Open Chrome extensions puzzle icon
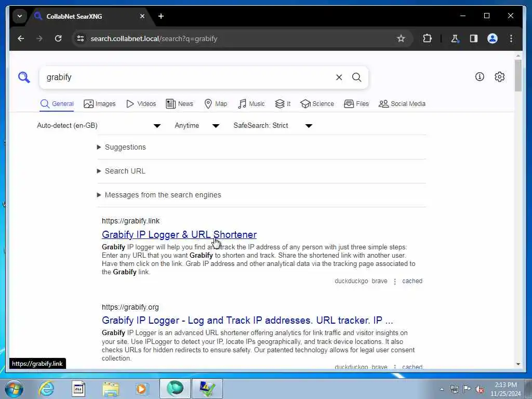The height and width of the screenshot is (399, 532). (427, 38)
